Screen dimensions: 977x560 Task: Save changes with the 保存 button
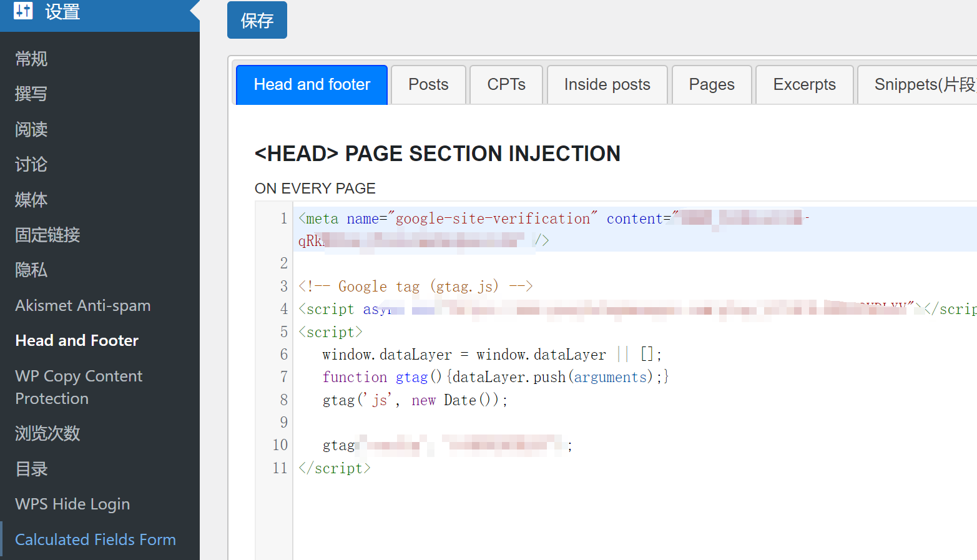tap(257, 20)
